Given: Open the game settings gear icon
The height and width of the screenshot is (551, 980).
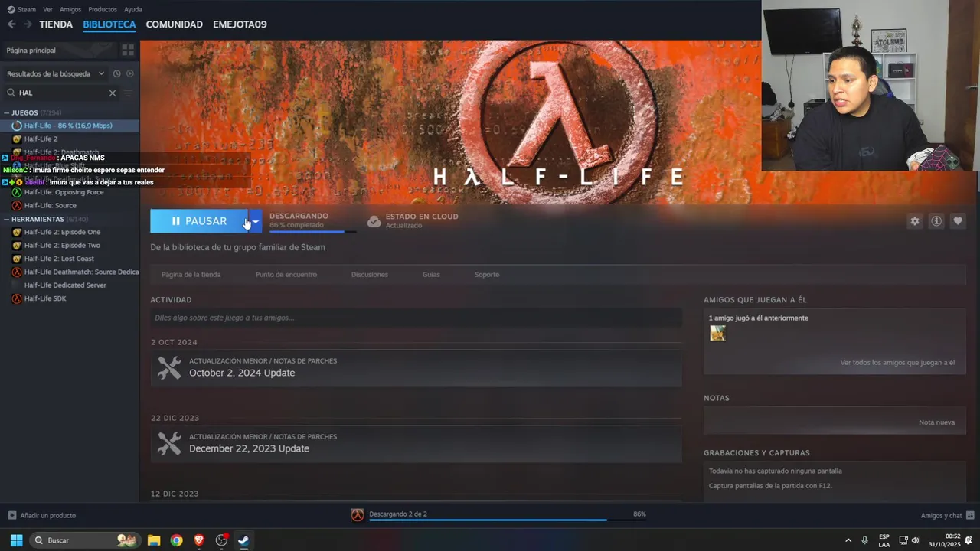Looking at the screenshot, I should [x=914, y=221].
